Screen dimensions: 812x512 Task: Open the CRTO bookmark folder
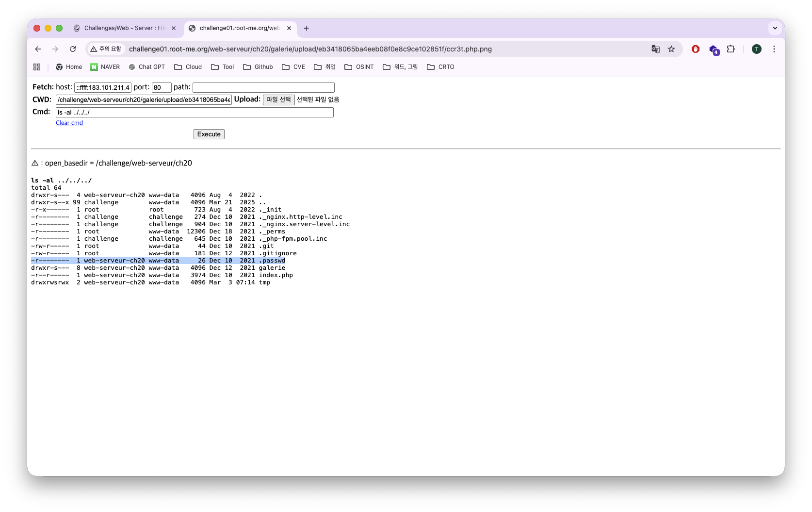(440, 67)
